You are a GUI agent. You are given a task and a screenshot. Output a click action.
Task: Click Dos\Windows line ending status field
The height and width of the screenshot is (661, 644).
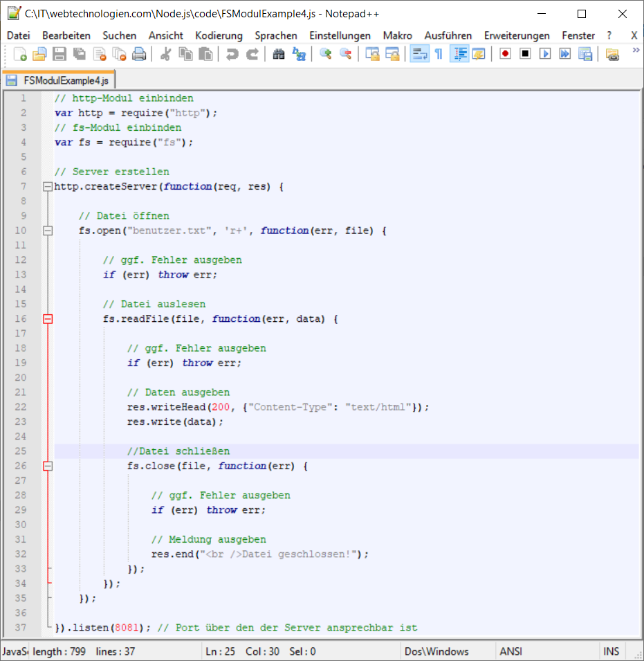click(436, 651)
